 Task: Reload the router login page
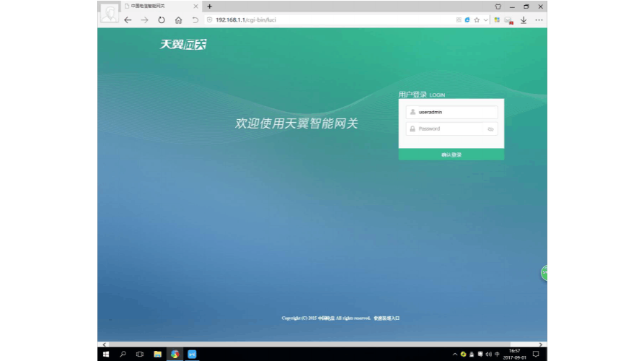tap(162, 19)
